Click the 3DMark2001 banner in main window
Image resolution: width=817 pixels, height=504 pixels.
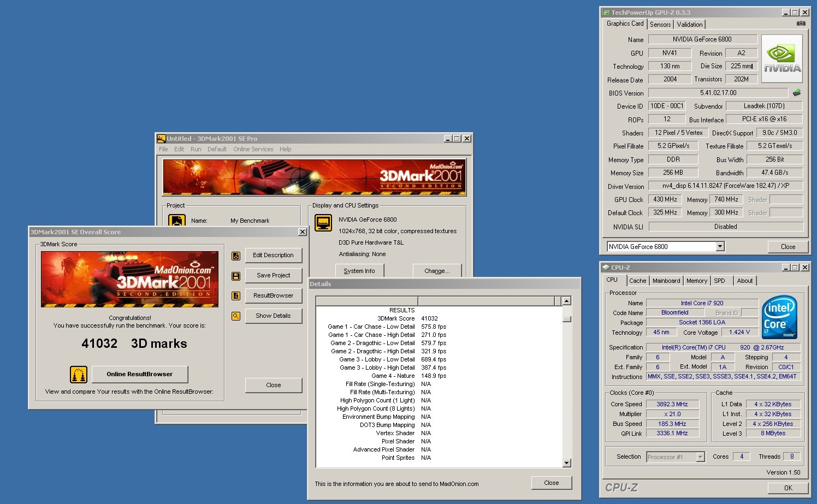click(x=314, y=177)
